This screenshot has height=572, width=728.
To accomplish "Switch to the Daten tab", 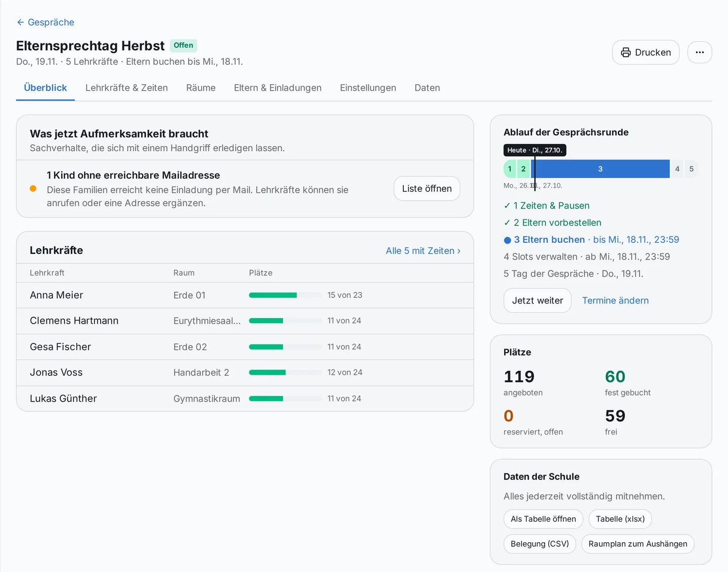I will pyautogui.click(x=427, y=87).
